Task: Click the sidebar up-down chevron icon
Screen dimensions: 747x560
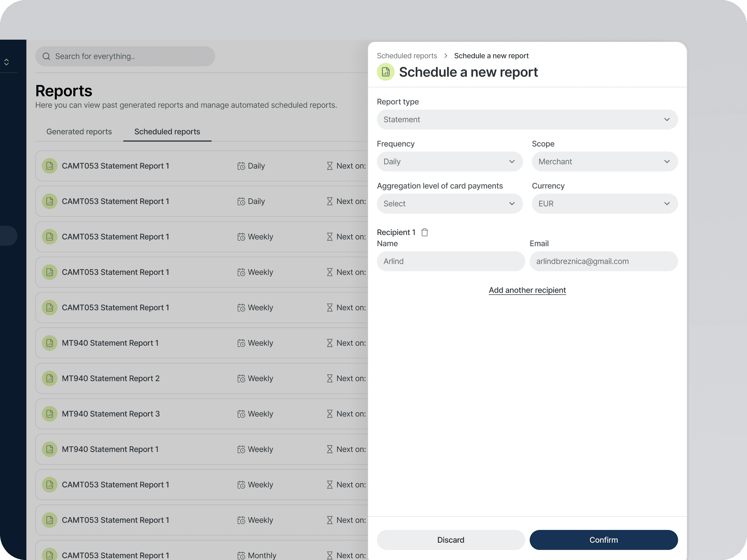Action: [6, 62]
